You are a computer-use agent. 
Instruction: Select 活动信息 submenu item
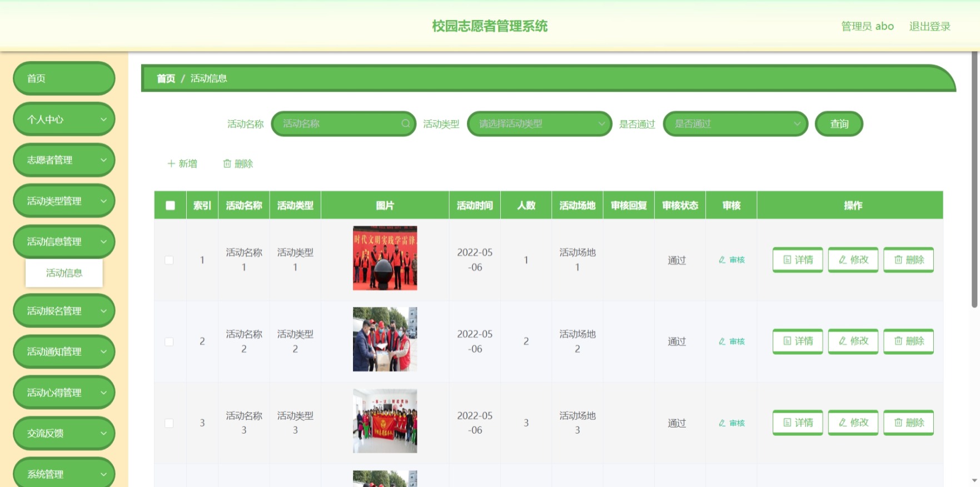pos(64,273)
